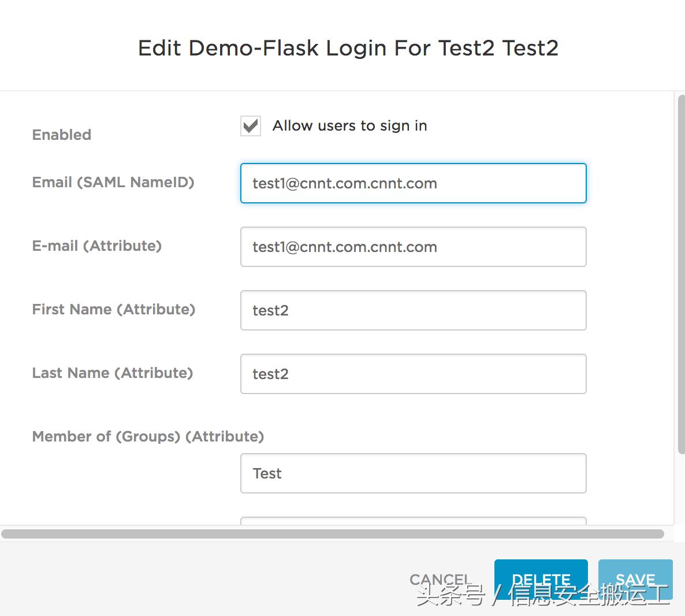
Task: Click the "Allow users to sign in" label text
Action: pyautogui.click(x=349, y=126)
